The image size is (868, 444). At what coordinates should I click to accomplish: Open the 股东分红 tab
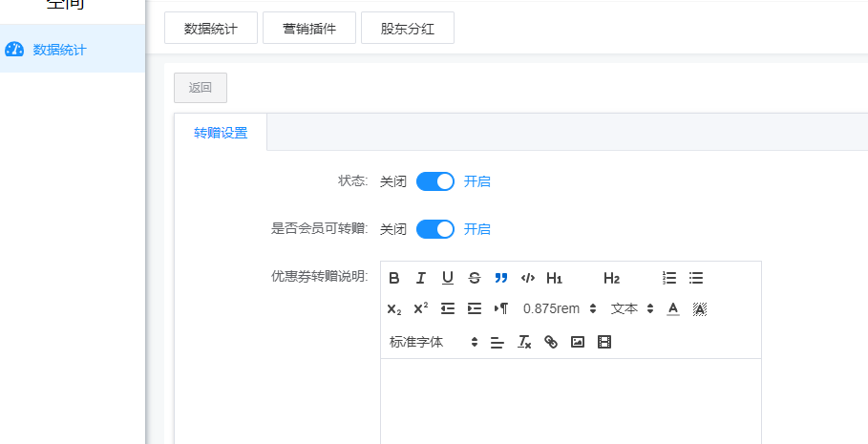[x=408, y=29]
